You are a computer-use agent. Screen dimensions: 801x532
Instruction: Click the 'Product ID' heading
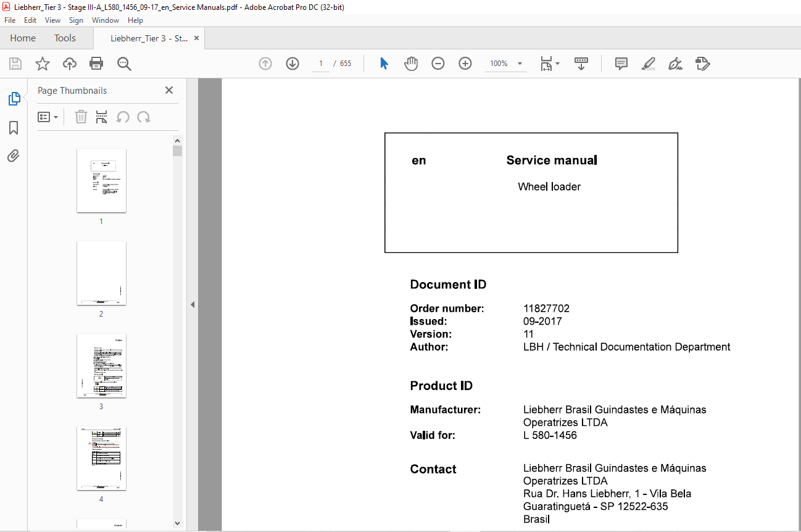pyautogui.click(x=441, y=386)
